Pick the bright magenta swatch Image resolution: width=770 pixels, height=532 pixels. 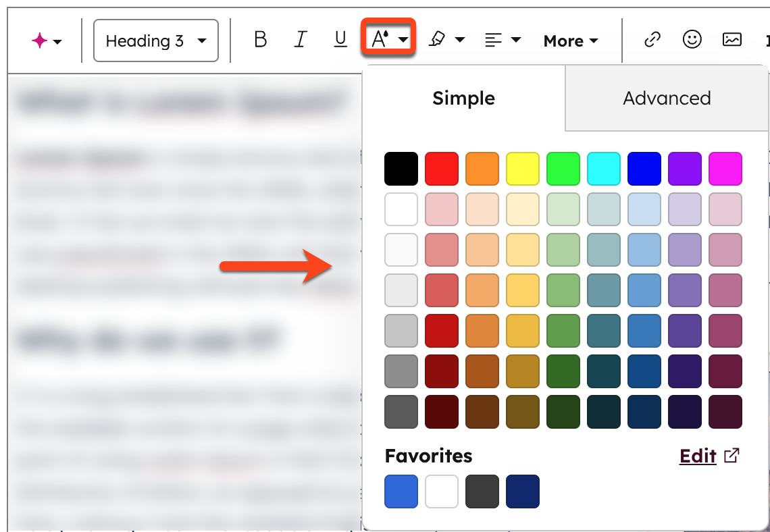(725, 169)
